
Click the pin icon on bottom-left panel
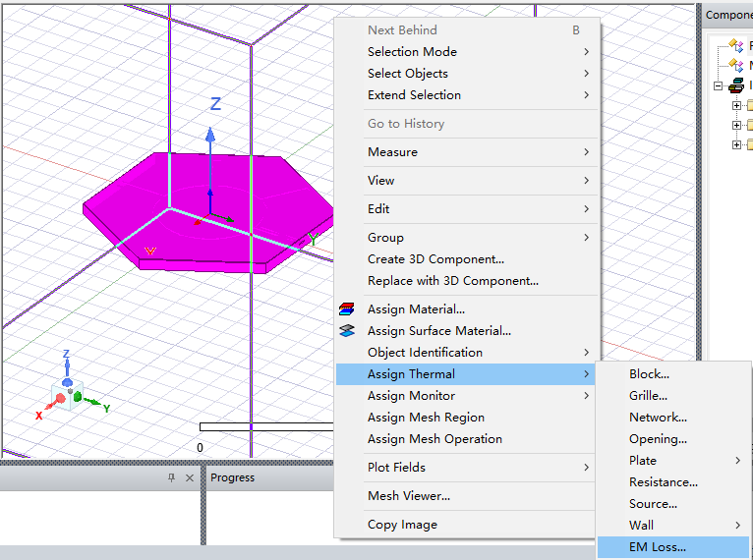pyautogui.click(x=171, y=478)
